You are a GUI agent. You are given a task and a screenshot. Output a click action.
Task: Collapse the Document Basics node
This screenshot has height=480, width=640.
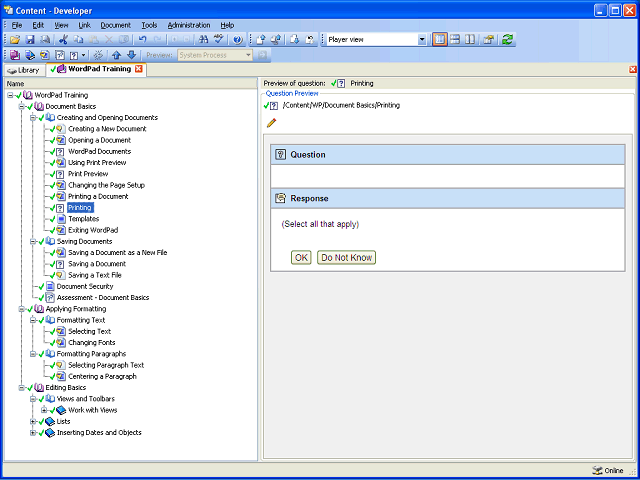coord(22,107)
